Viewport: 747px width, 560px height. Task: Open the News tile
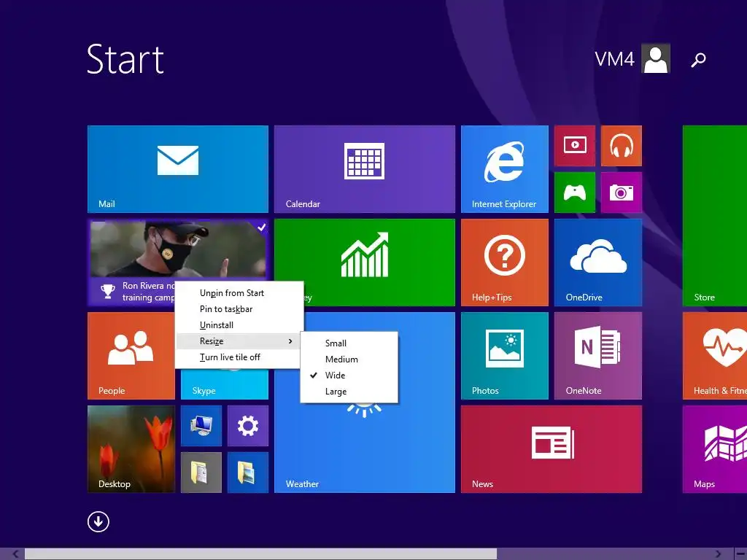[551, 449]
